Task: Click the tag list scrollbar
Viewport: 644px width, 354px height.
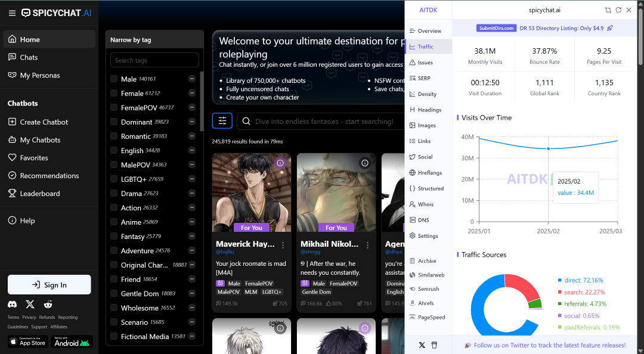Action: (x=202, y=101)
